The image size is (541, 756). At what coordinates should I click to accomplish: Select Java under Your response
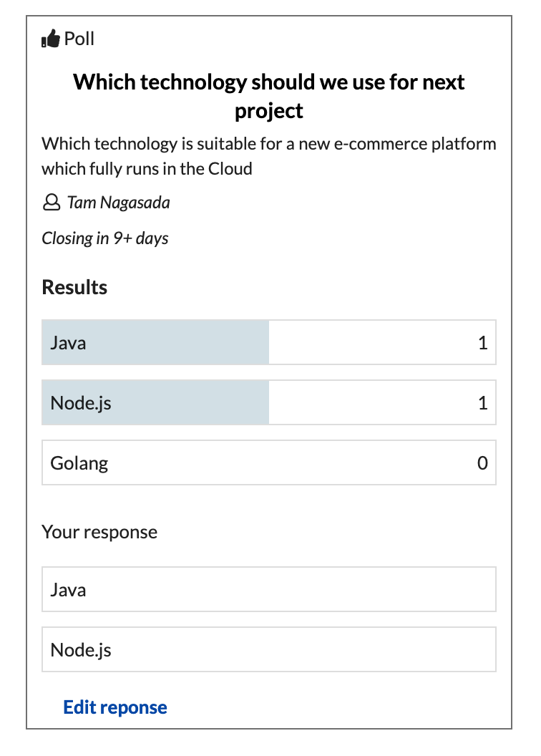coord(68,590)
